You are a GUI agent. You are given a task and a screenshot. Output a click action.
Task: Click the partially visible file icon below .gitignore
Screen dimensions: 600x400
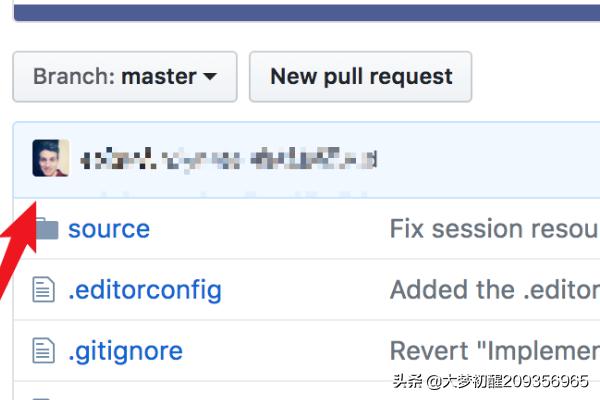[43, 396]
